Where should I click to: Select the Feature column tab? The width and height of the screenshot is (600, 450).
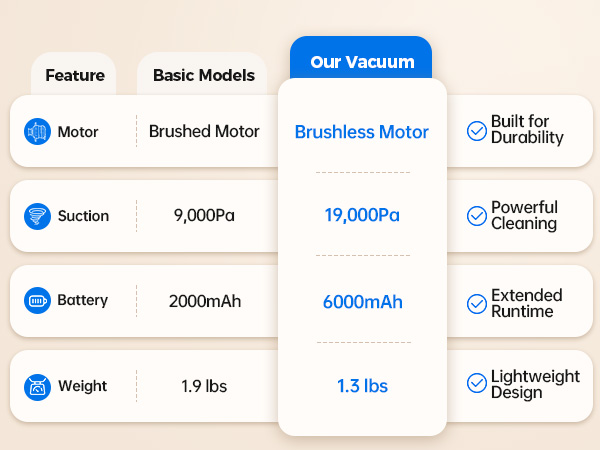tap(73, 74)
